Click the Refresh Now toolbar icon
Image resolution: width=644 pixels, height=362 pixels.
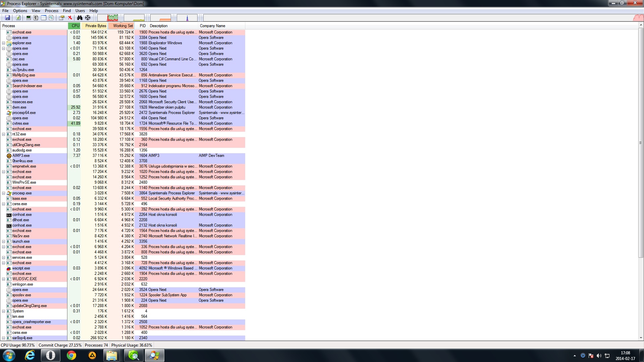click(18, 18)
